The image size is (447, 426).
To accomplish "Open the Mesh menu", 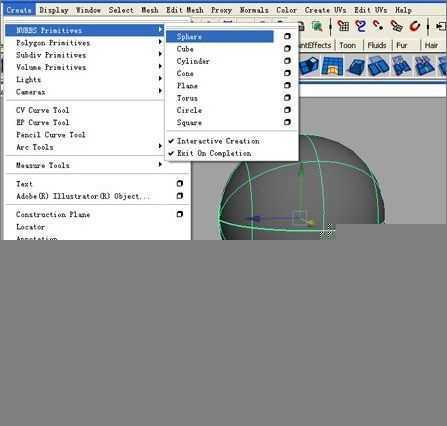I will [150, 10].
